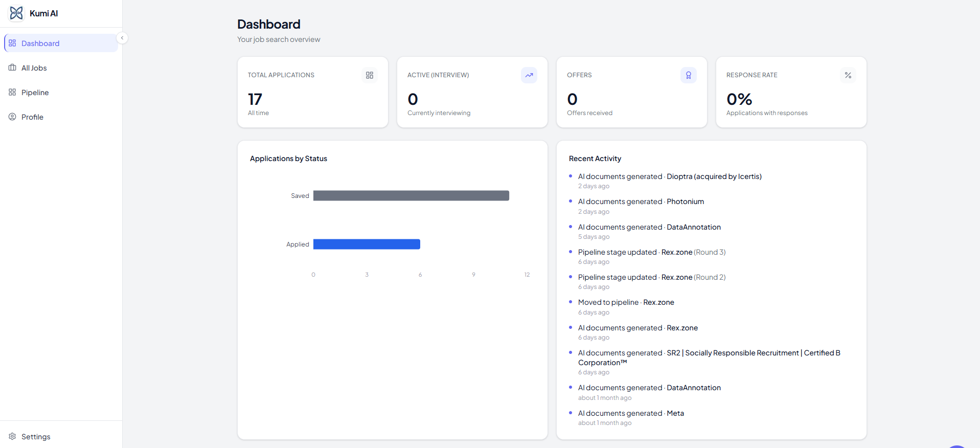Screen dimensions: 980x448
Task: Click the Pipeline grid icon in sidebar
Action: 12,92
